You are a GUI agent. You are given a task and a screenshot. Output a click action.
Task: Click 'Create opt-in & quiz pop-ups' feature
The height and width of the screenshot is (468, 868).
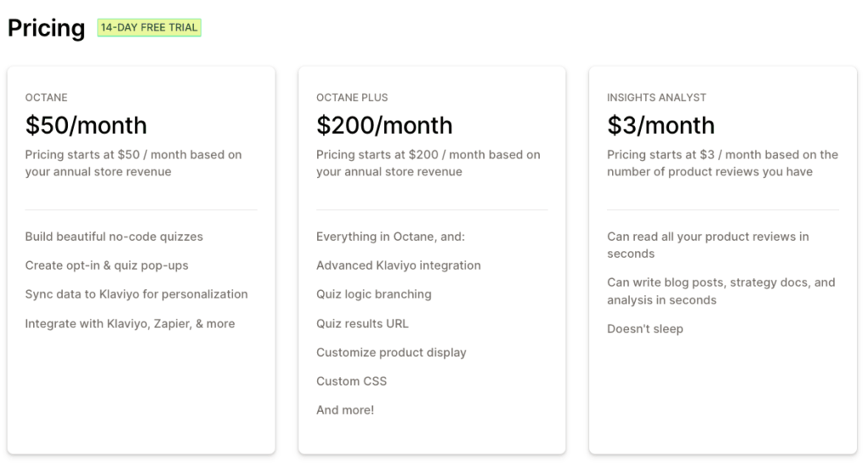click(x=107, y=265)
